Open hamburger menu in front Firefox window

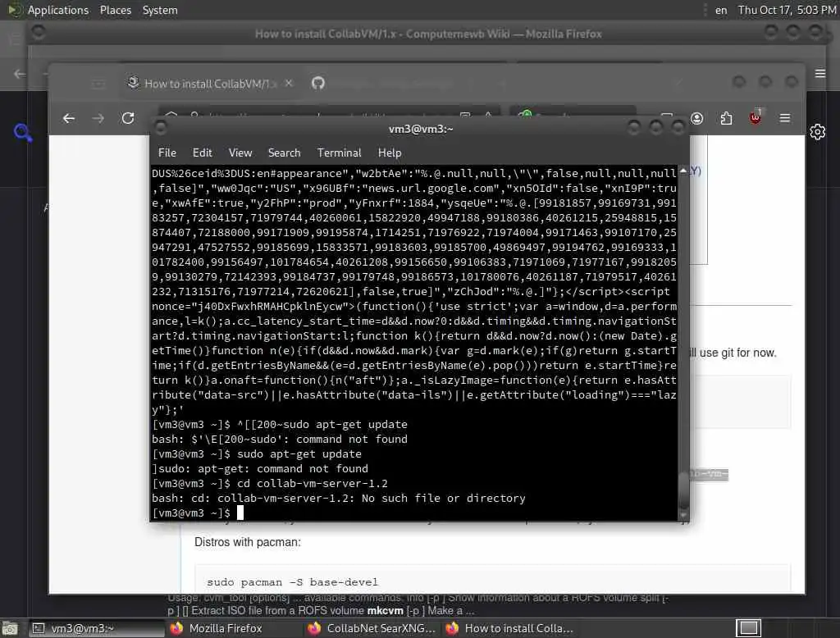click(x=785, y=118)
